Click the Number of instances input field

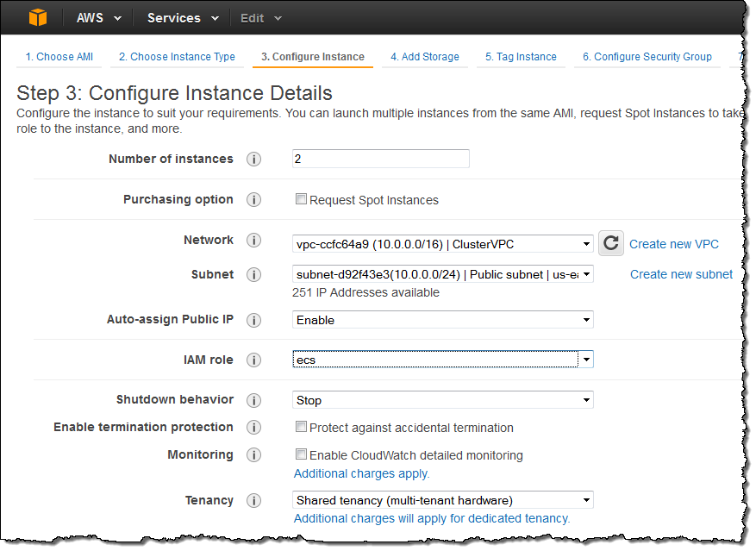pos(380,159)
